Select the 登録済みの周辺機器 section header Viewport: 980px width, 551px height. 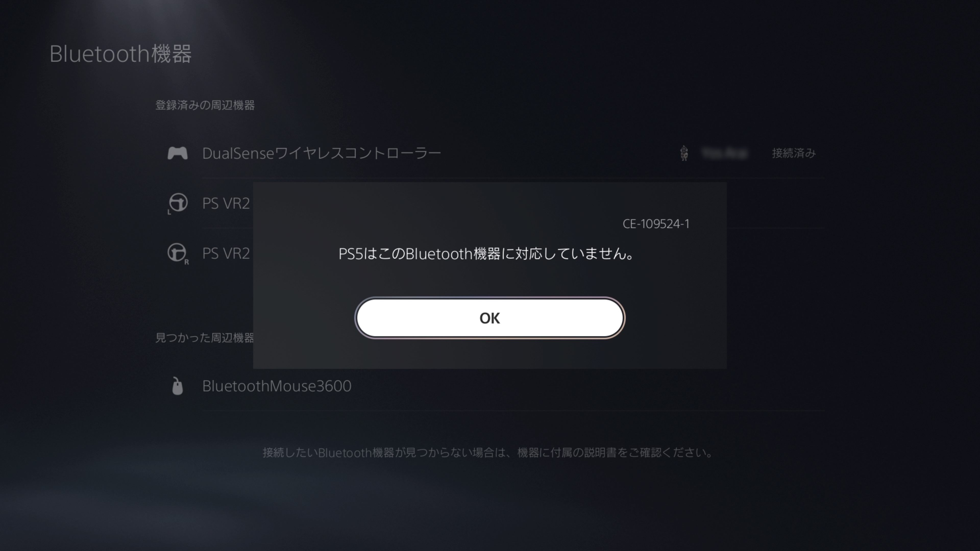pyautogui.click(x=205, y=105)
